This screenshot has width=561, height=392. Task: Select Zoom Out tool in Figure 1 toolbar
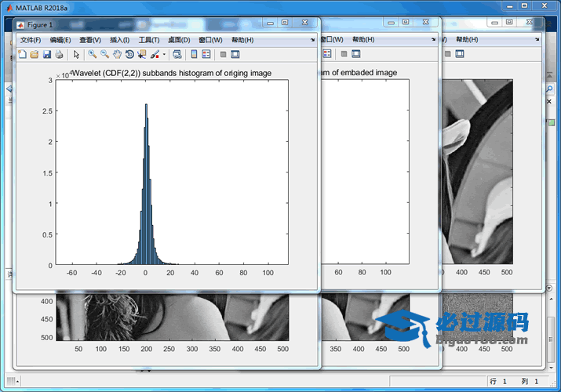tap(104, 54)
